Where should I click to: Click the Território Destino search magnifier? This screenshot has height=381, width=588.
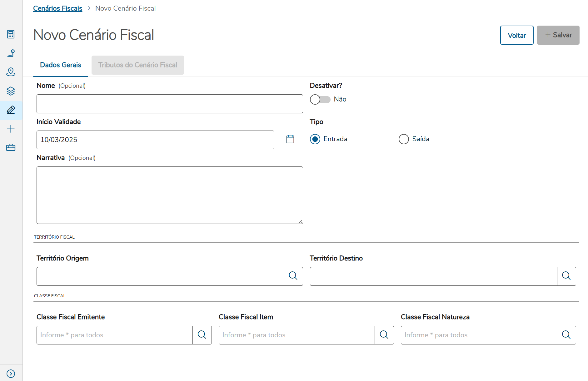566,276
